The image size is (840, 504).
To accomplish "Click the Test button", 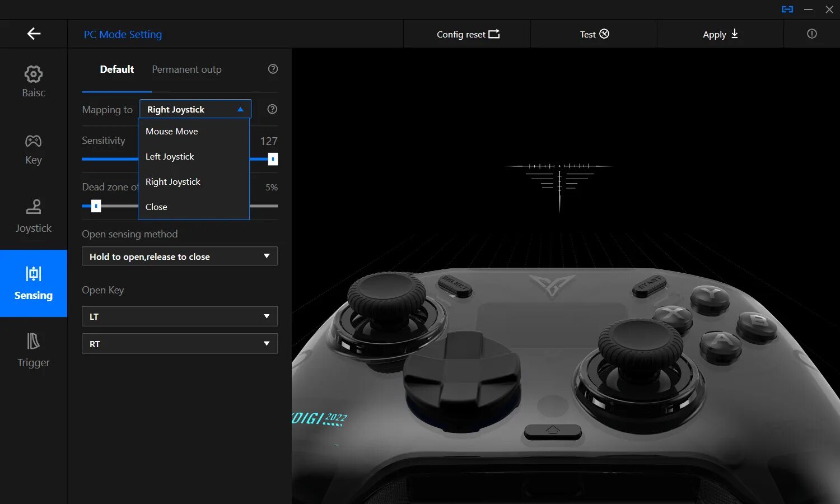I will click(594, 34).
